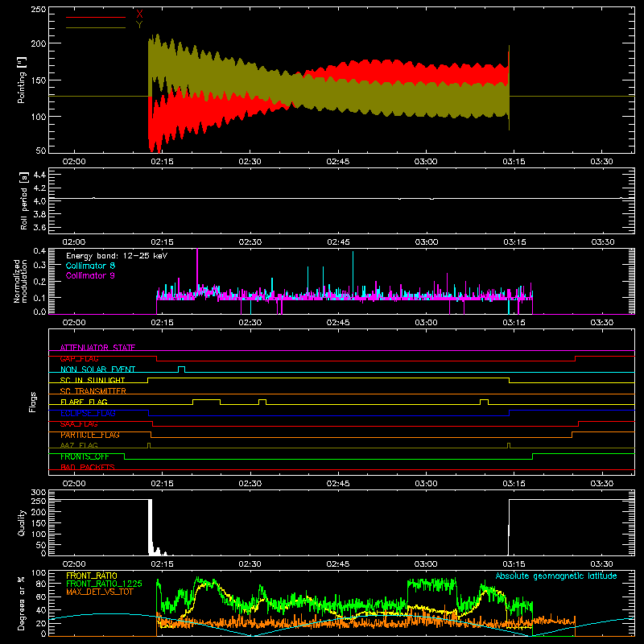
Task: Click the 'Collimator 8' legend entry
Action: coord(90,266)
